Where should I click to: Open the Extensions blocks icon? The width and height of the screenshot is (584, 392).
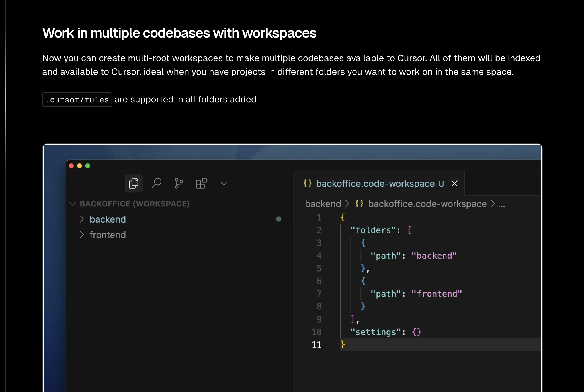coord(201,183)
